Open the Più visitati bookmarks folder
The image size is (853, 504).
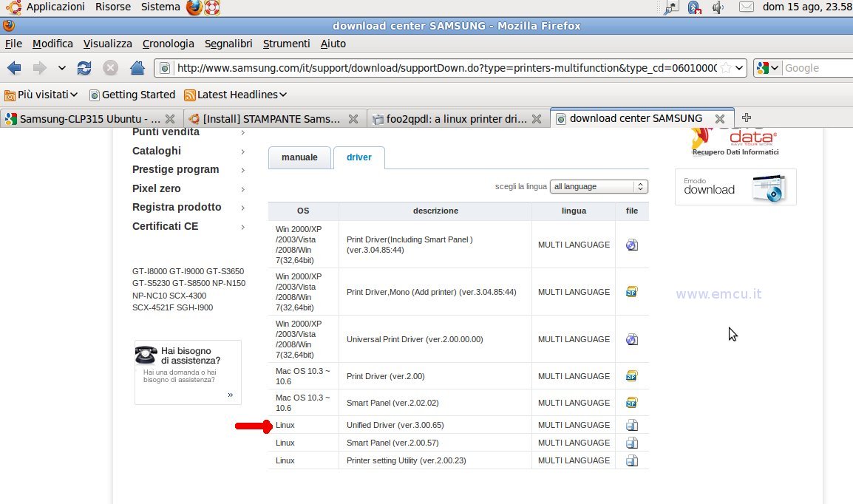41,95
